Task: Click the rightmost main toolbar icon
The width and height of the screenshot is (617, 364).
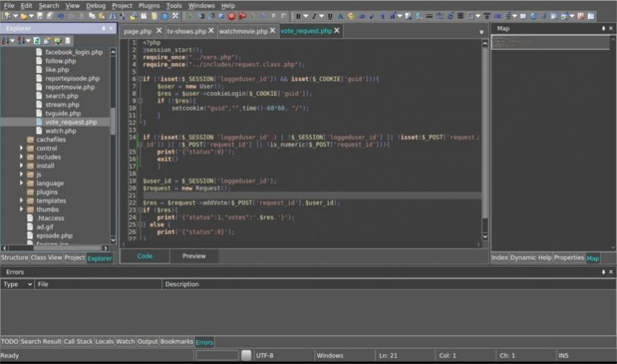Action: [591, 16]
